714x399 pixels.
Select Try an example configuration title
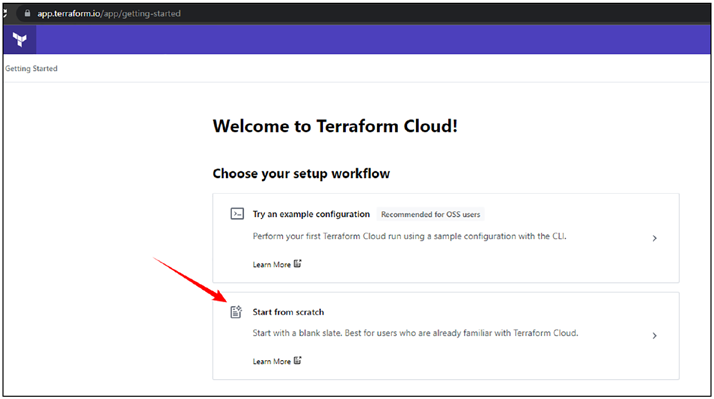tap(311, 214)
